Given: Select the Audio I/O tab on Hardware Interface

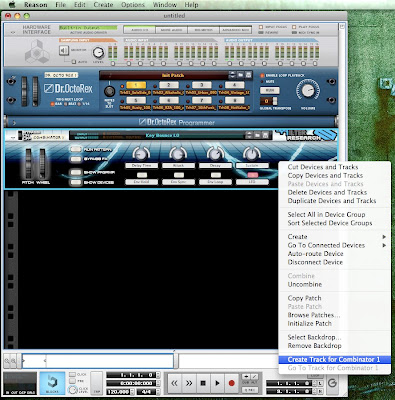Looking at the screenshot, I should coord(139,30).
